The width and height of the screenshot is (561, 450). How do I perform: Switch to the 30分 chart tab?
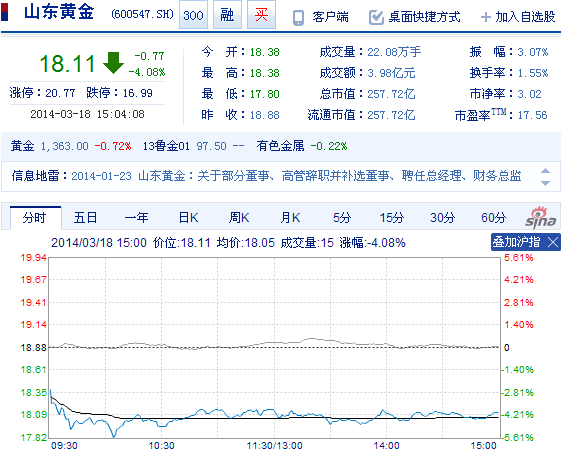(443, 218)
